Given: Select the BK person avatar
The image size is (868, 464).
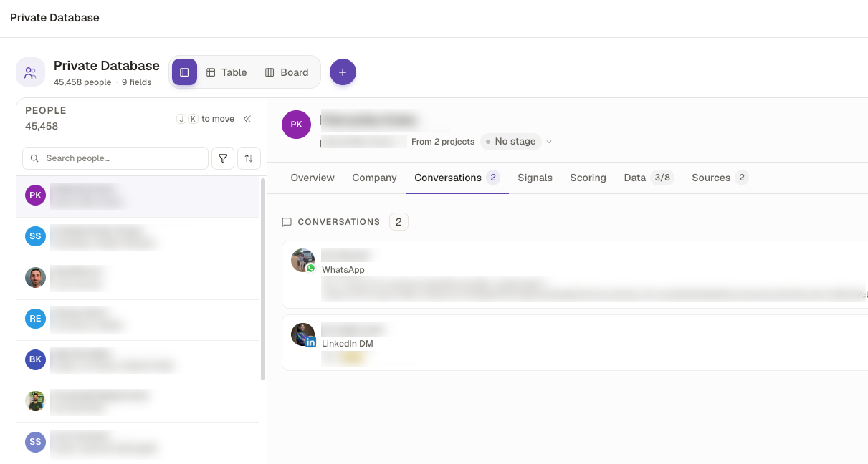Looking at the screenshot, I should click(x=35, y=359).
